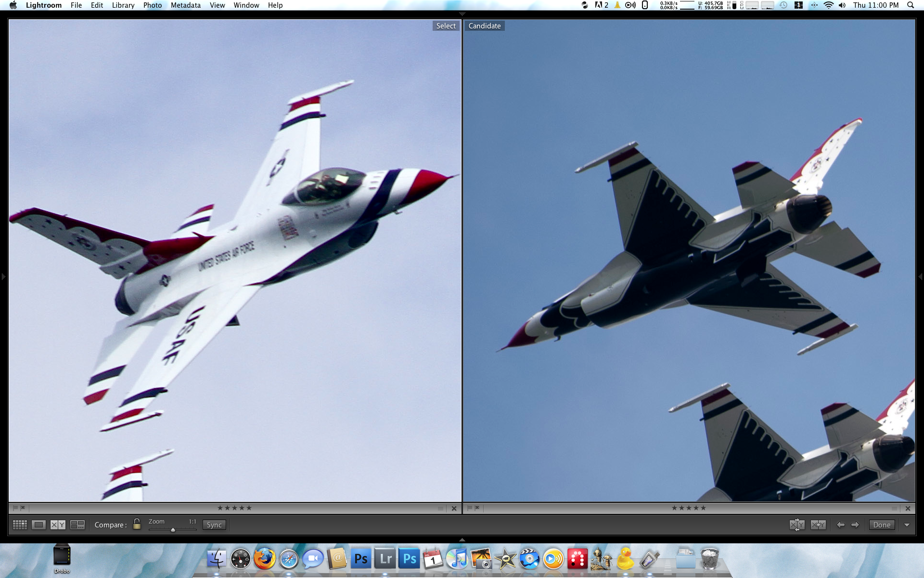Select previous photo with left arrow

point(840,525)
